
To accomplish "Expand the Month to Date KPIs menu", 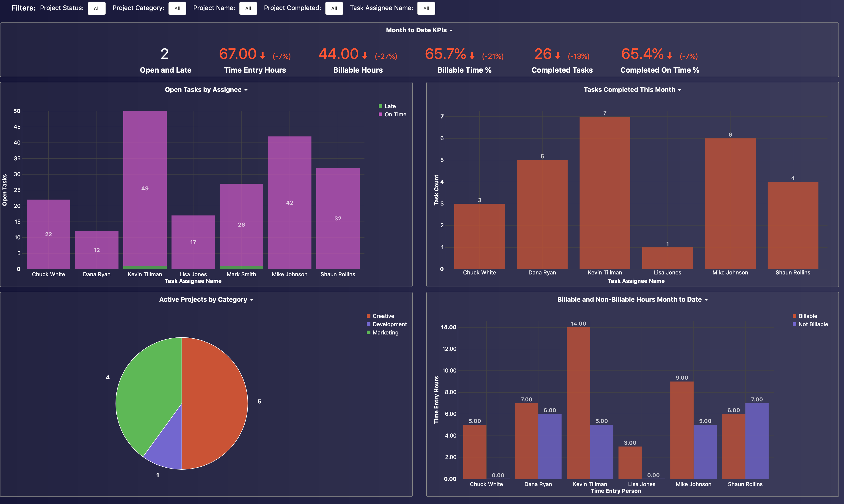I will tap(451, 30).
